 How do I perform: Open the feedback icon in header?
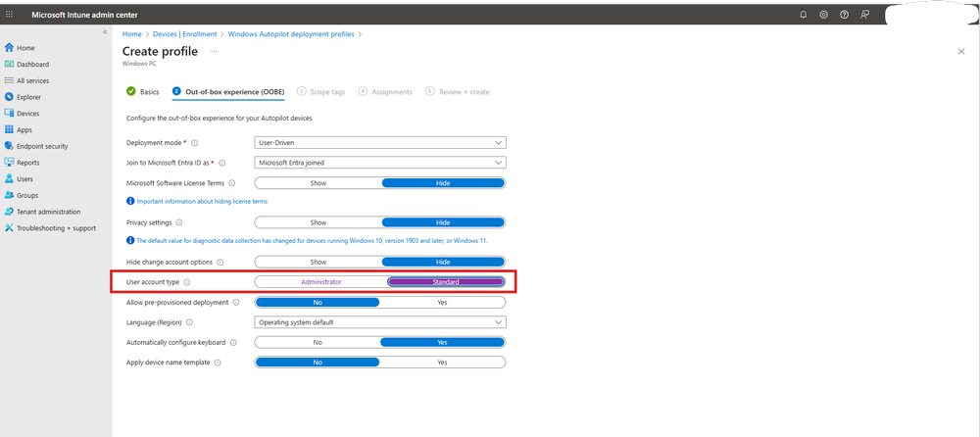click(865, 15)
